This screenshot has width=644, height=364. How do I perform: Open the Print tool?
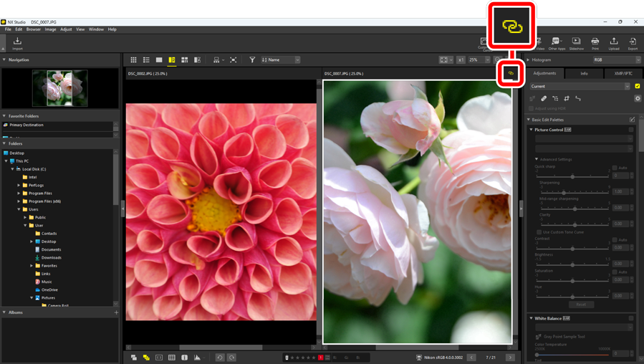click(x=595, y=44)
